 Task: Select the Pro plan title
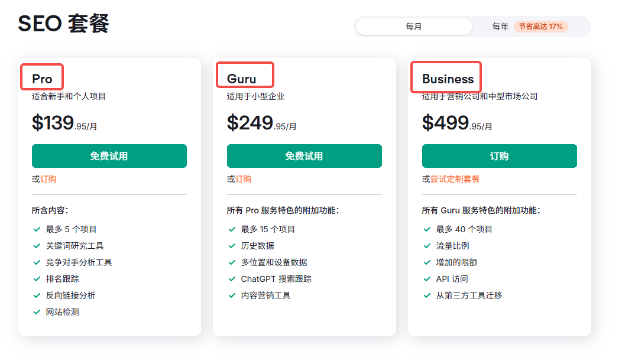pos(41,77)
